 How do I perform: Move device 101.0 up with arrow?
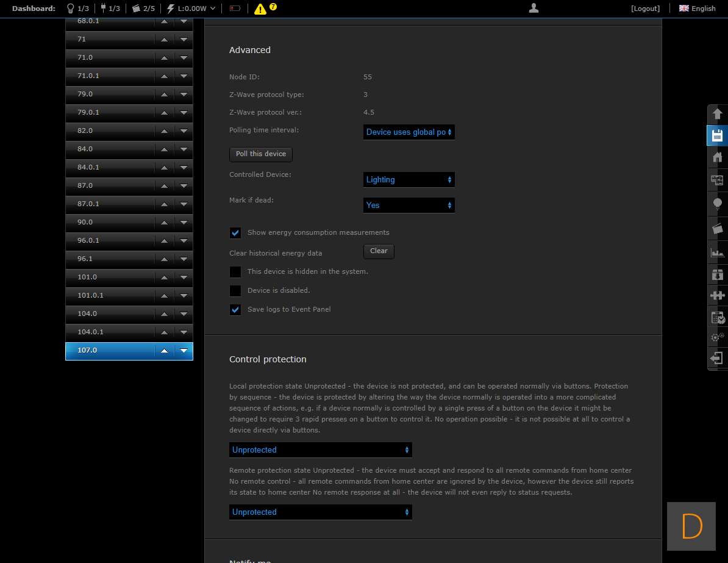[x=164, y=278]
